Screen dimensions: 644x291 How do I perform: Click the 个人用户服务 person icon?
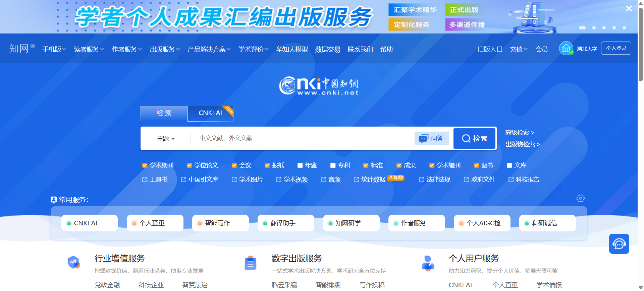tap(428, 263)
